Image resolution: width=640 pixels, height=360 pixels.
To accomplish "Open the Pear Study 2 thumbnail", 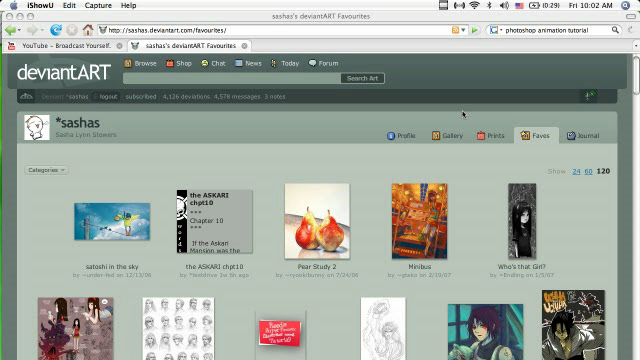I will (317, 221).
